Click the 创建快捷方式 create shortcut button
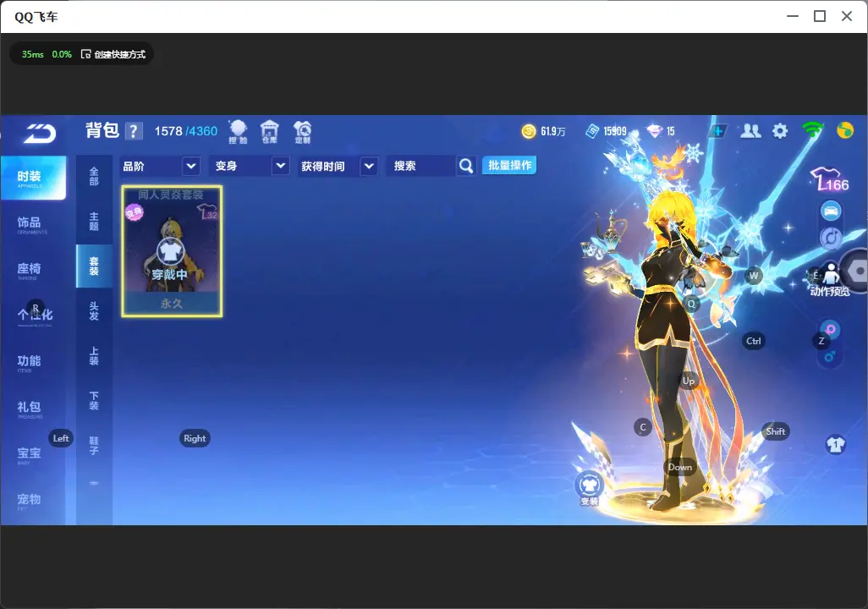Image resolution: width=868 pixels, height=609 pixels. pos(113,54)
